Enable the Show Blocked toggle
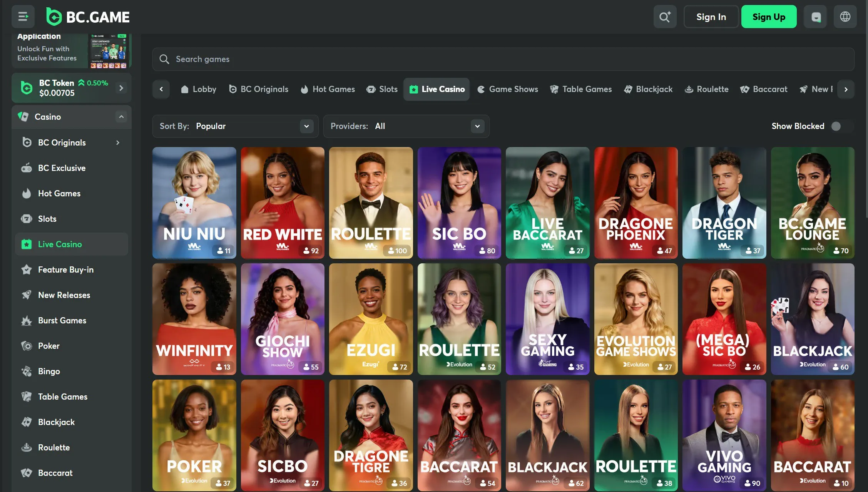The height and width of the screenshot is (492, 868). pos(835,126)
